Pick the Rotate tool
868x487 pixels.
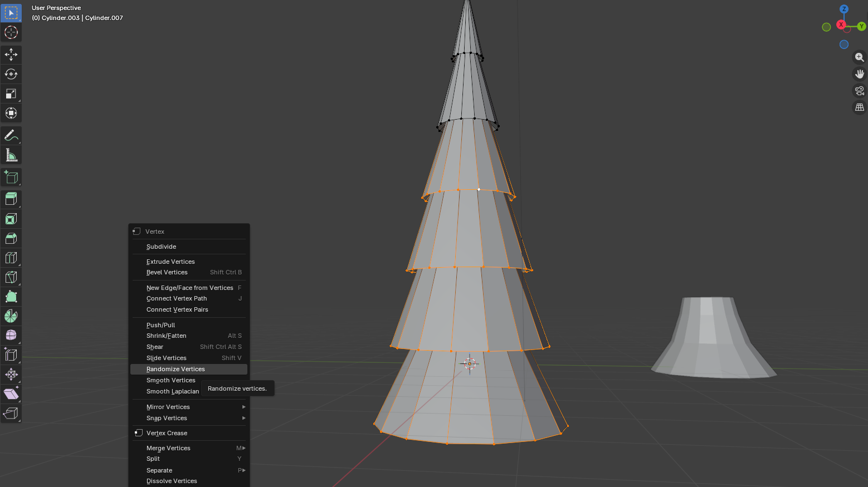[11, 74]
